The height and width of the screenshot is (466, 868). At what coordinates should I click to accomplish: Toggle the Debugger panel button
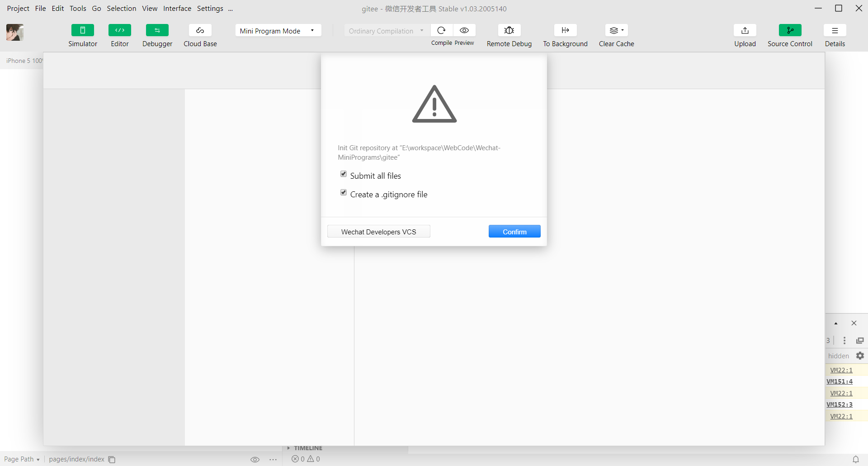(157, 30)
